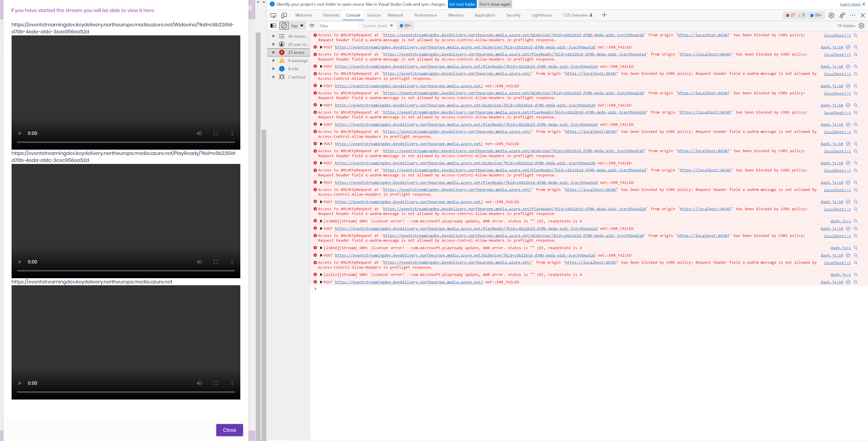Open the customize DevTools three-dot menu

point(853,15)
